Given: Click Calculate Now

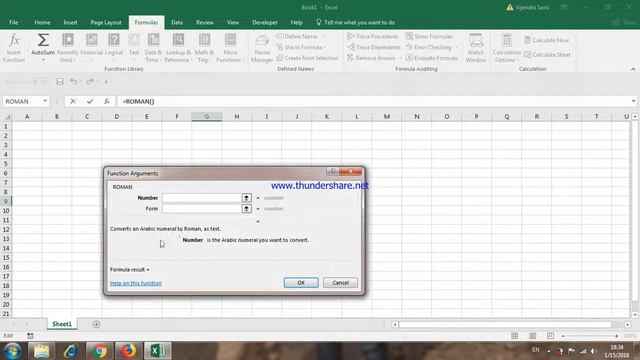Looking at the screenshot, I should 547,40.
